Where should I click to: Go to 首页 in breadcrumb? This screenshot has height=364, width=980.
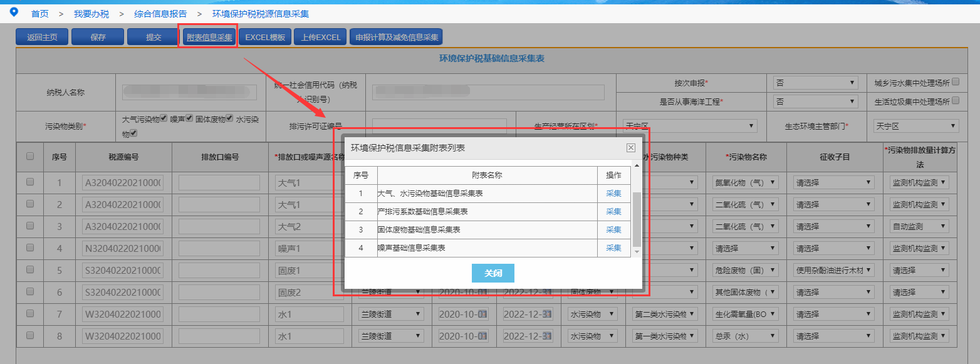point(39,13)
